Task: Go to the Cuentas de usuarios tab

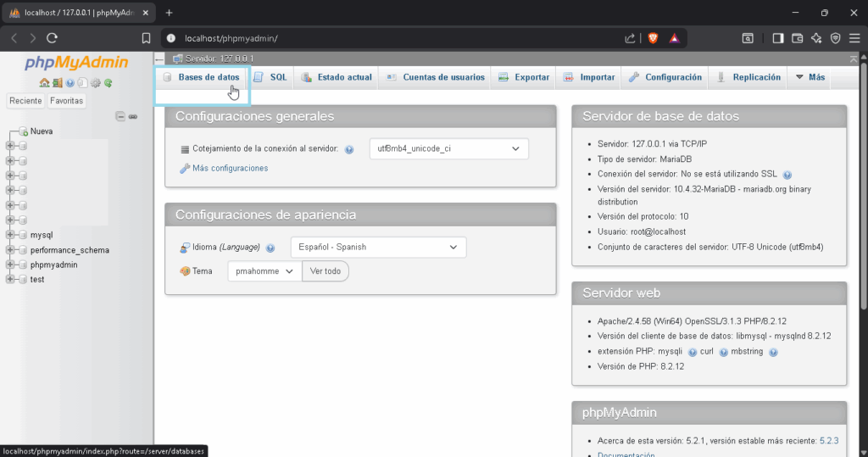Action: tap(436, 77)
